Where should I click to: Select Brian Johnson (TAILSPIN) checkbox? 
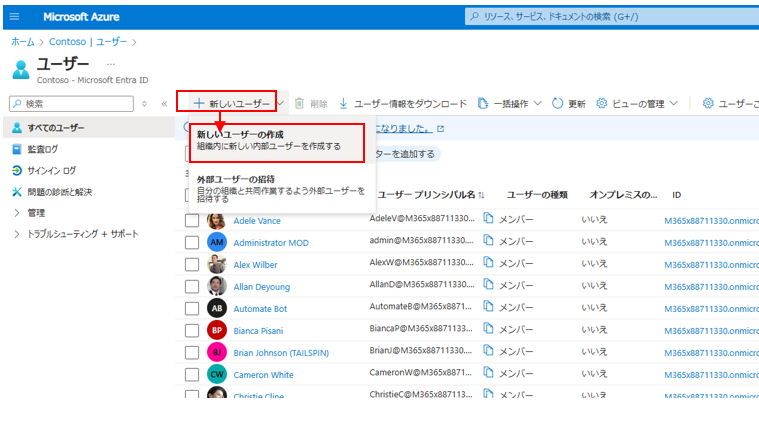[192, 353]
